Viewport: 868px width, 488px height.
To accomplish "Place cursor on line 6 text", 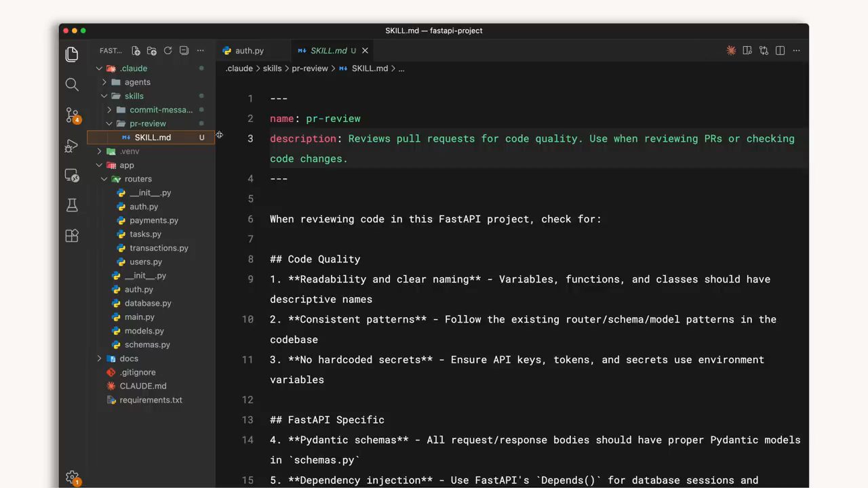I will pos(435,219).
